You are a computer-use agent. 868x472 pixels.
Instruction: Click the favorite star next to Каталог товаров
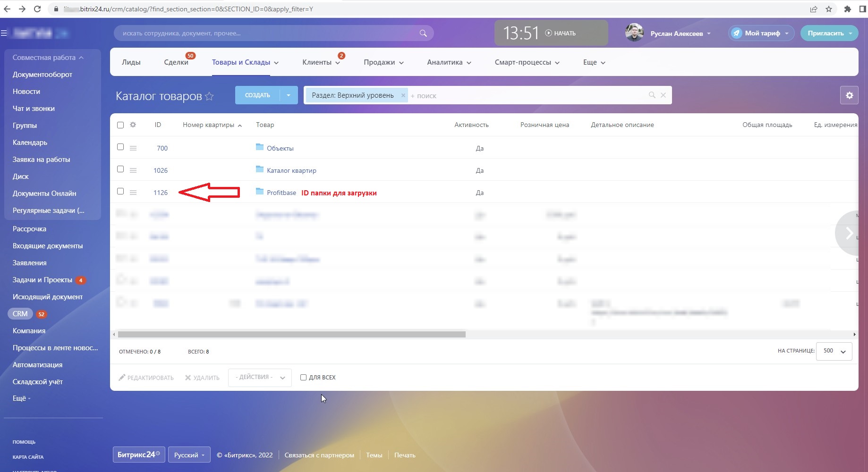[x=209, y=96]
